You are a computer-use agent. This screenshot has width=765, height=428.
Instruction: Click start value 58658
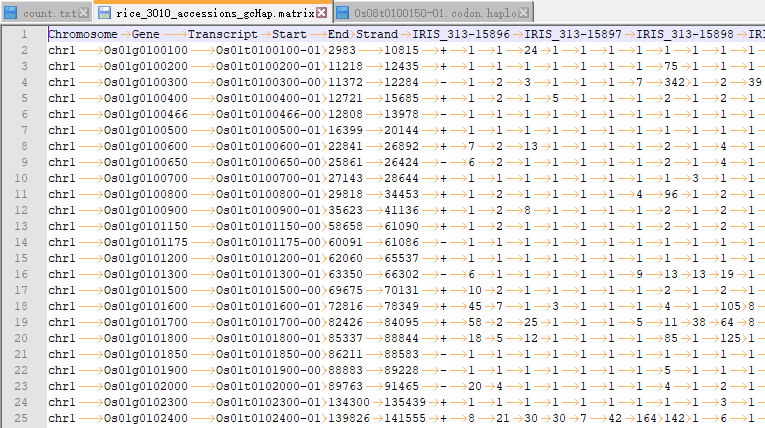click(345, 226)
